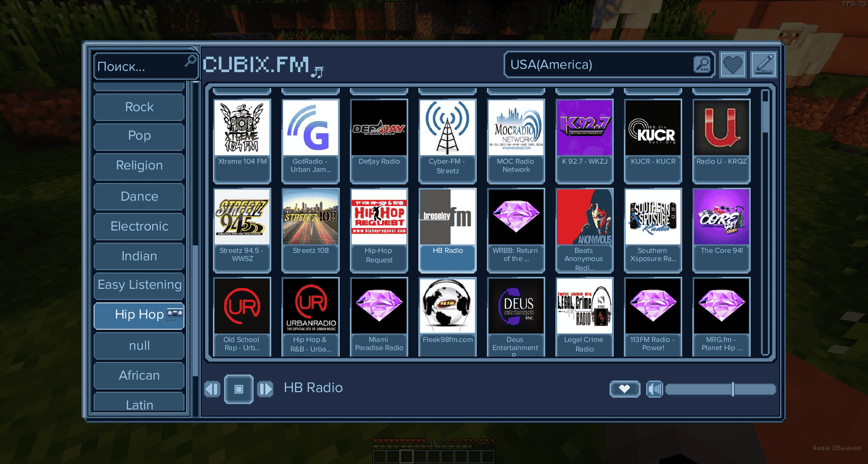
Task: Adjust the volume slider
Action: pyautogui.click(x=721, y=389)
